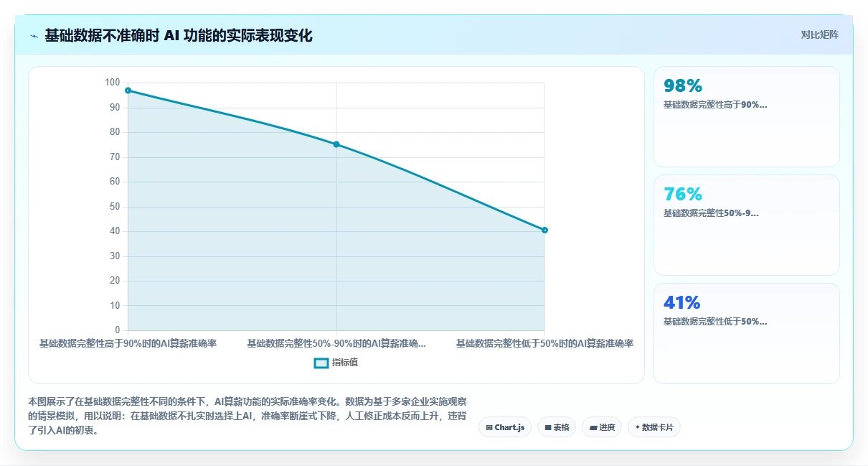Select the 数据卡片 tag pill
This screenshot has width=868, height=466.
654,427
